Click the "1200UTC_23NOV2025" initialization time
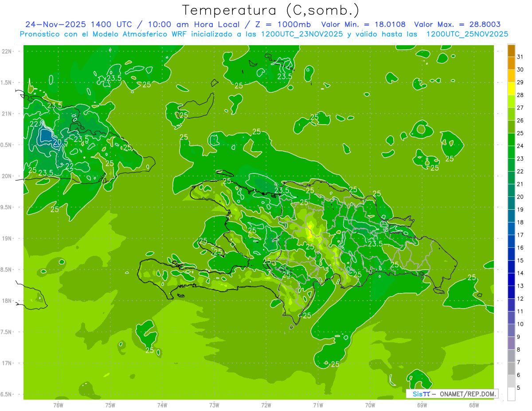This screenshot has width=532, height=411. [301, 34]
